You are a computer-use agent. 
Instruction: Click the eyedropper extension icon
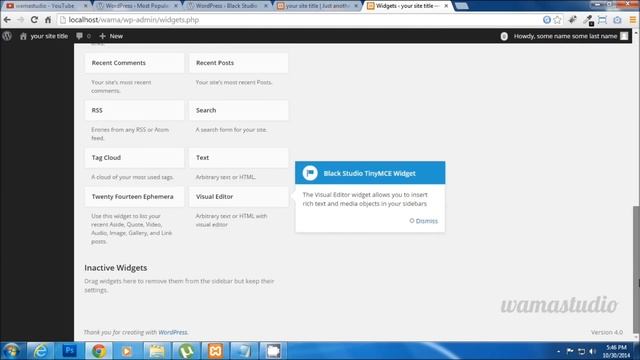588,20
